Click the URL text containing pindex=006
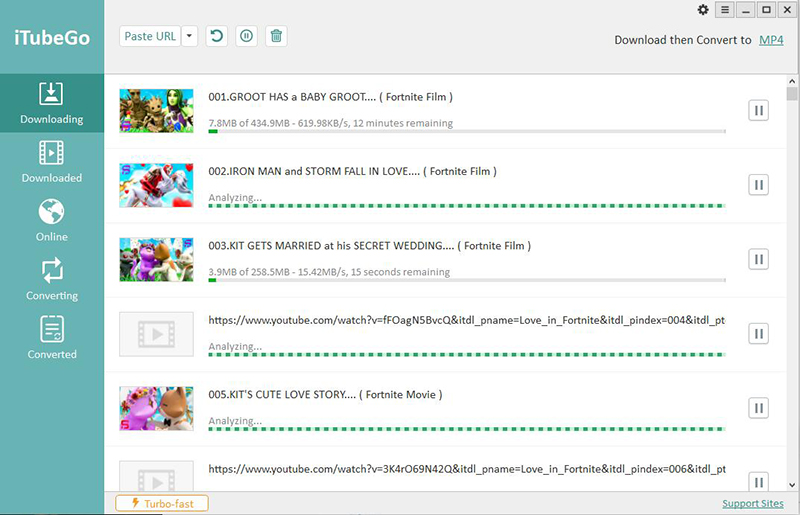 tap(467, 469)
